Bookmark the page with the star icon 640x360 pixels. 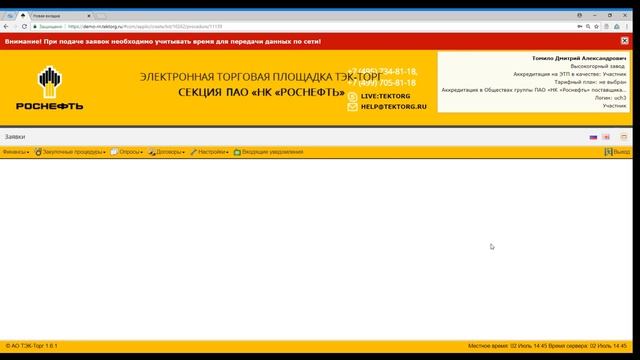[596, 27]
